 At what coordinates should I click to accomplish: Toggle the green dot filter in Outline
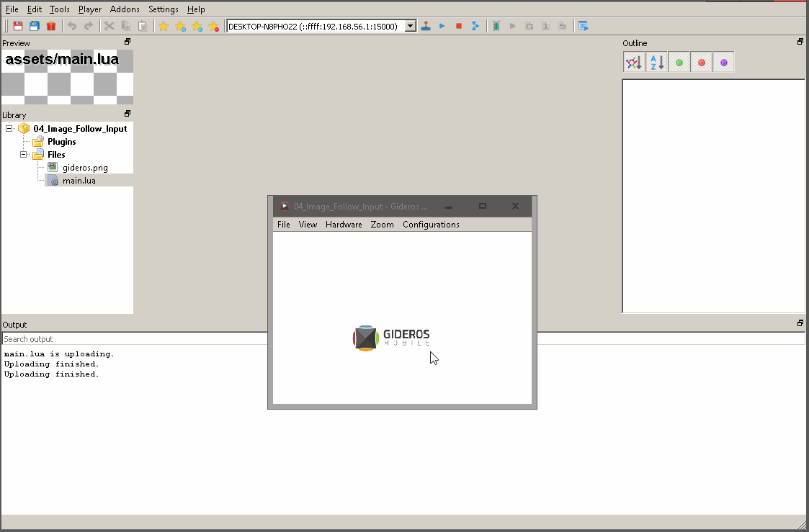(679, 62)
